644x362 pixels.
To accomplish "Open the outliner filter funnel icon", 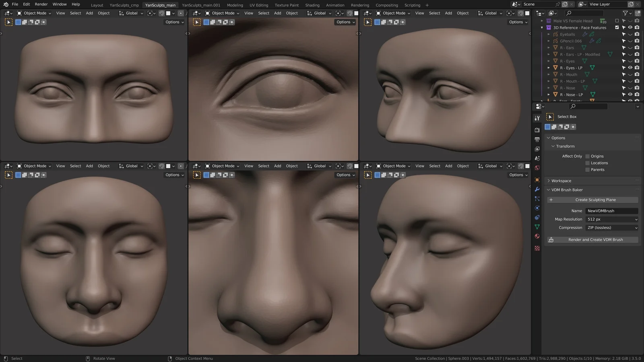I will 625,13.
